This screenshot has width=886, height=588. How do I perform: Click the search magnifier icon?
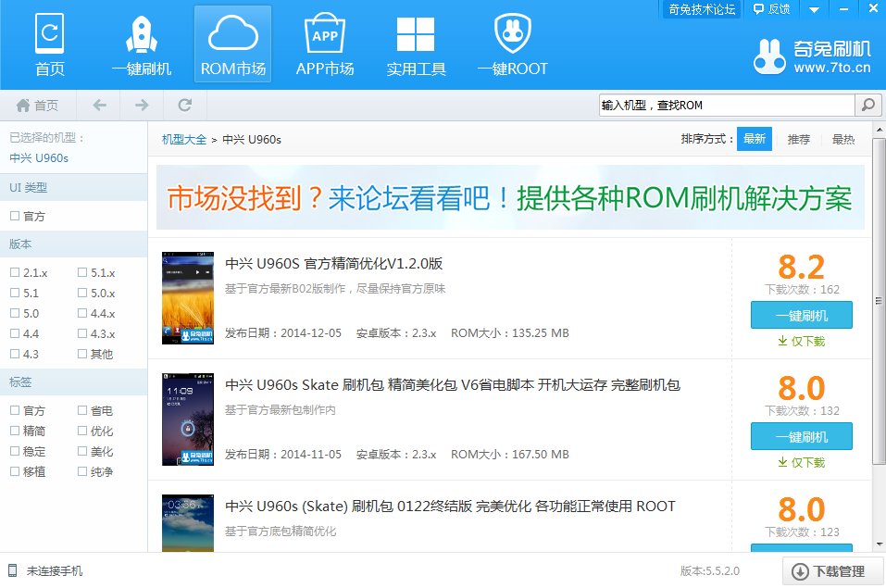868,105
